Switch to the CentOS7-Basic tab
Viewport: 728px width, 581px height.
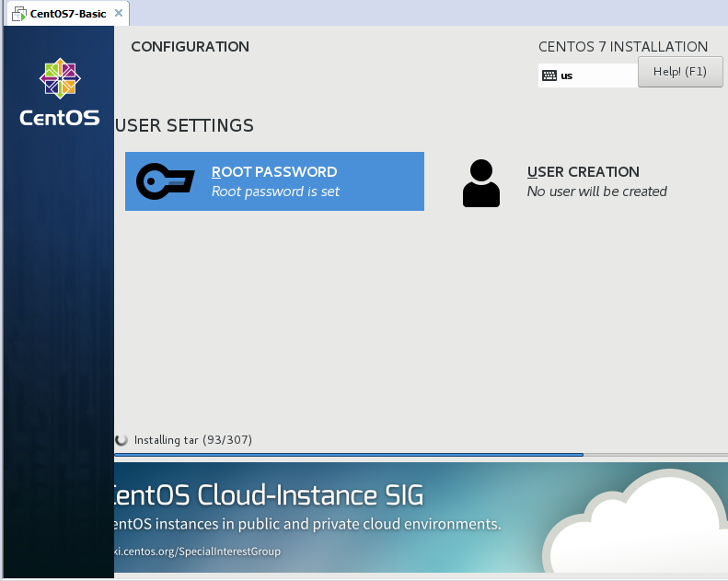68,14
